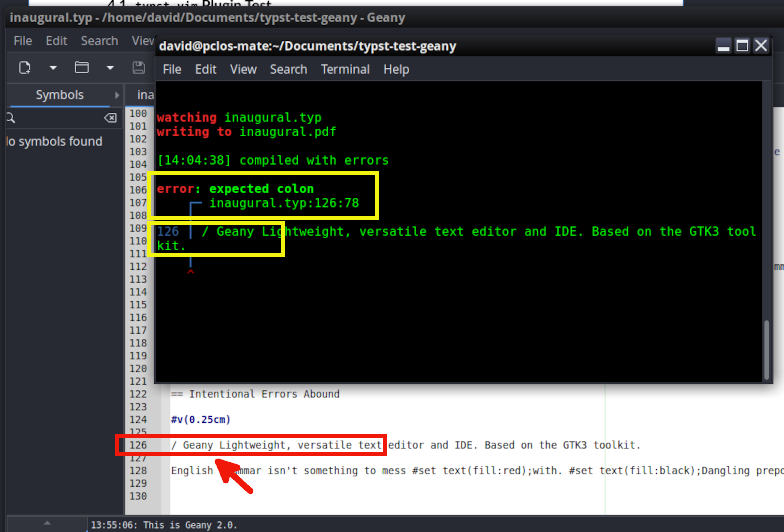Click the '/ Geany Lightweight' line in the editor

click(x=406, y=446)
